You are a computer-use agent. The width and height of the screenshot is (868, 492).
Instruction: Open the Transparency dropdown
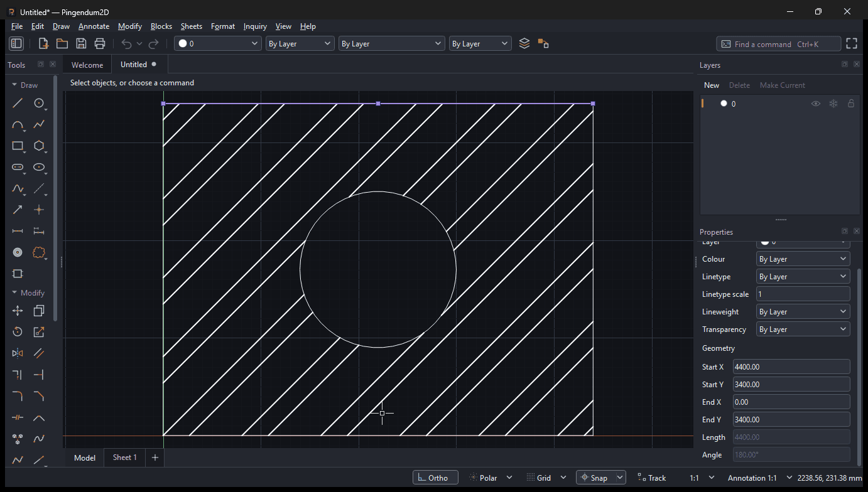point(803,329)
